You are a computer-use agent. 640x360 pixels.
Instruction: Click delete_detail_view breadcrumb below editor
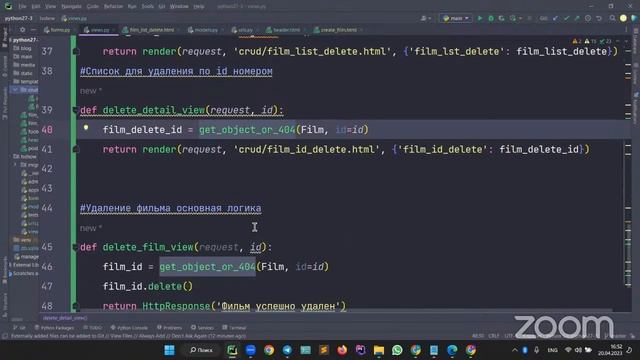point(65,318)
